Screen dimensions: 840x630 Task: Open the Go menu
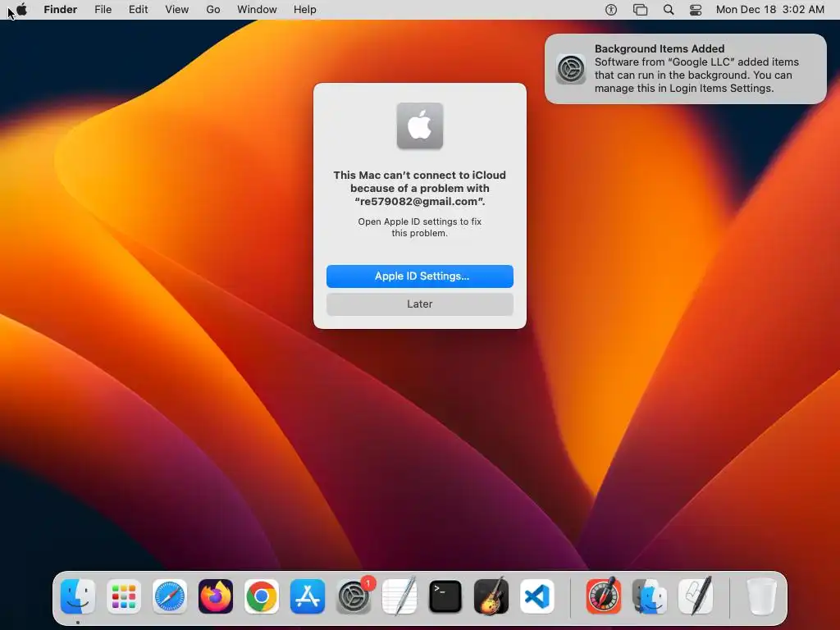(213, 10)
